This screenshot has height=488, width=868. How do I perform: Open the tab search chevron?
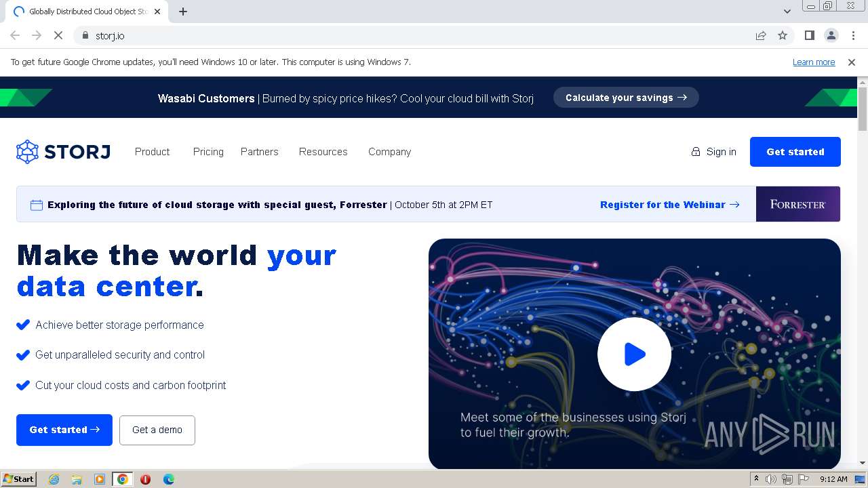point(787,12)
